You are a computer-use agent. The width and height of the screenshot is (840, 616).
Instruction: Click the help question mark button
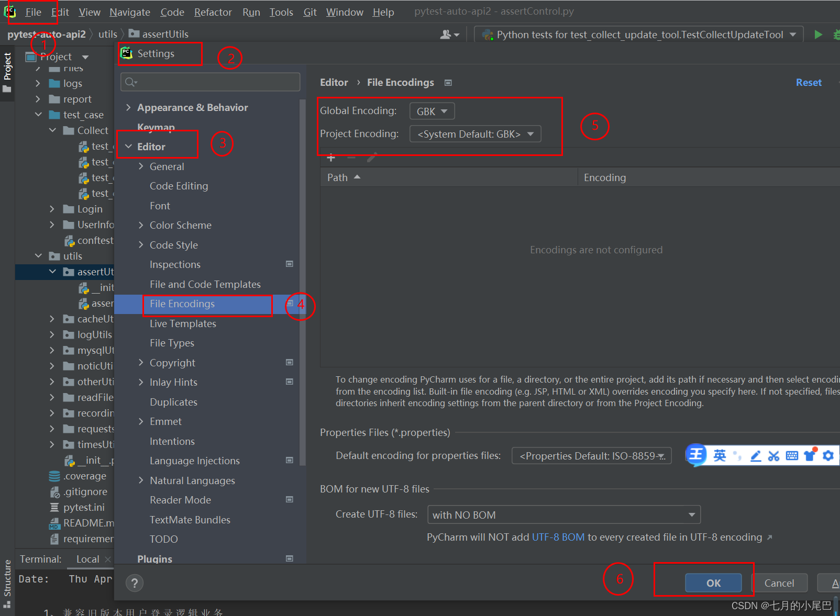point(135,583)
